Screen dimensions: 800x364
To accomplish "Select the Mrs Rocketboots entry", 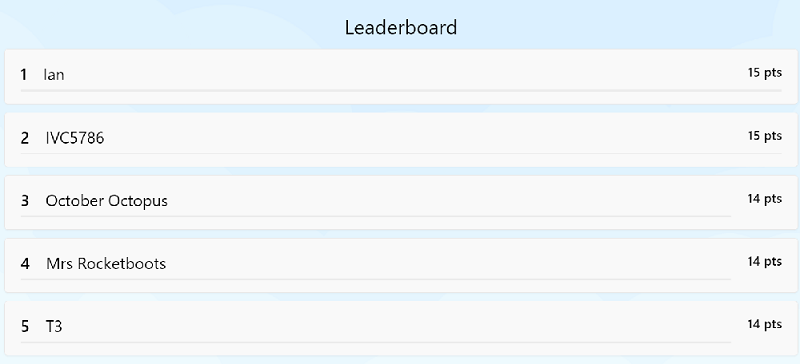I will (x=401, y=265).
